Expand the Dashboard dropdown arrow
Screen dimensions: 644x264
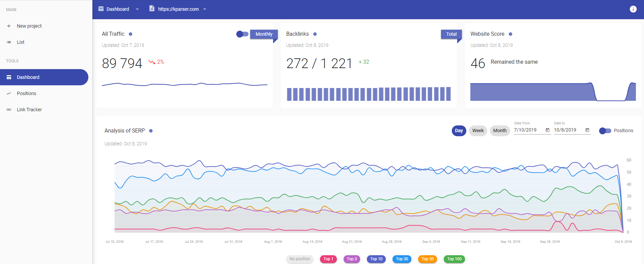click(x=137, y=9)
